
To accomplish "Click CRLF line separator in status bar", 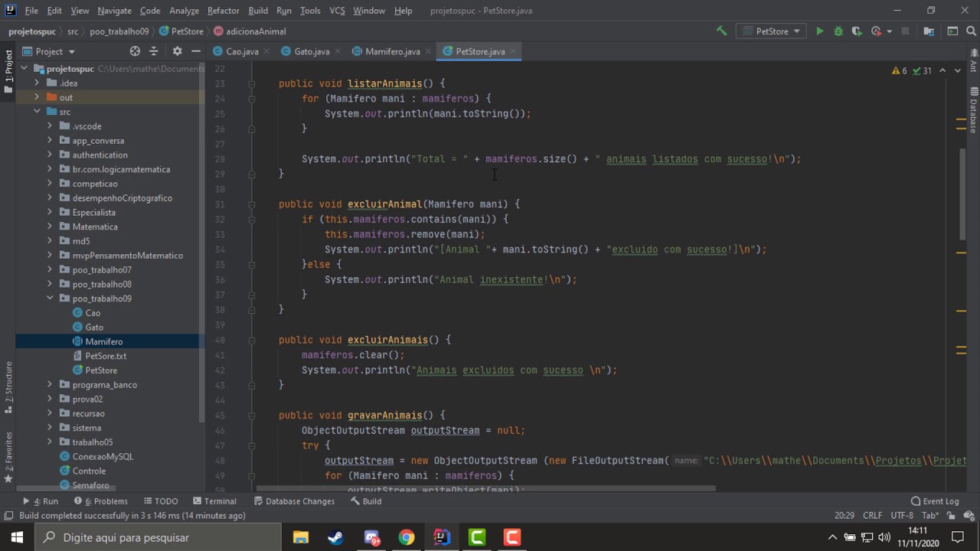I will tap(872, 515).
